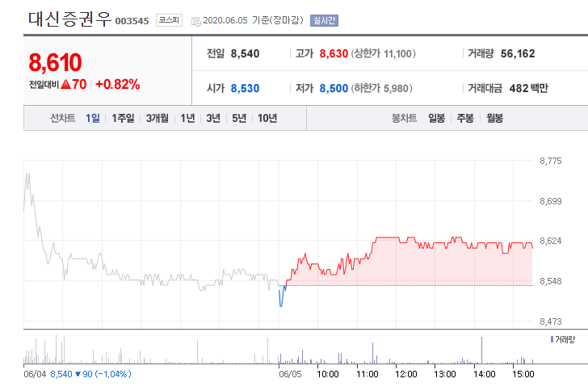588x391 pixels.
Task: Click the 거래량 volume legend marker
Action: tap(552, 339)
